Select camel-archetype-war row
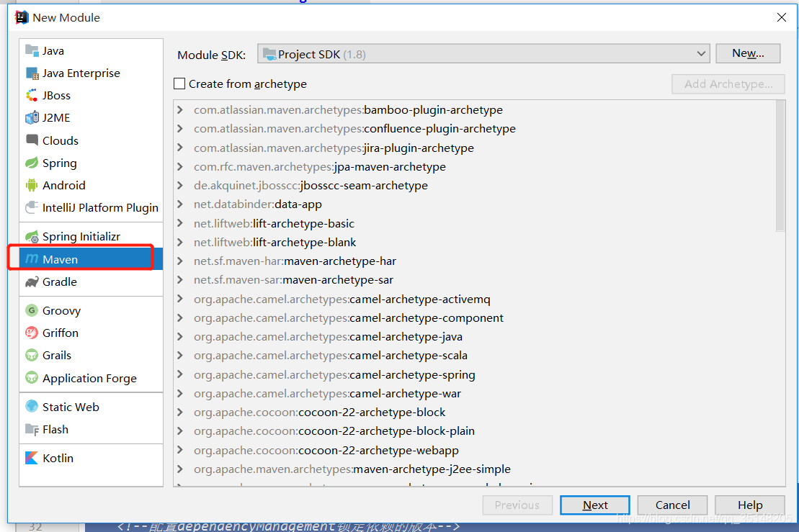799x532 pixels. pos(474,394)
